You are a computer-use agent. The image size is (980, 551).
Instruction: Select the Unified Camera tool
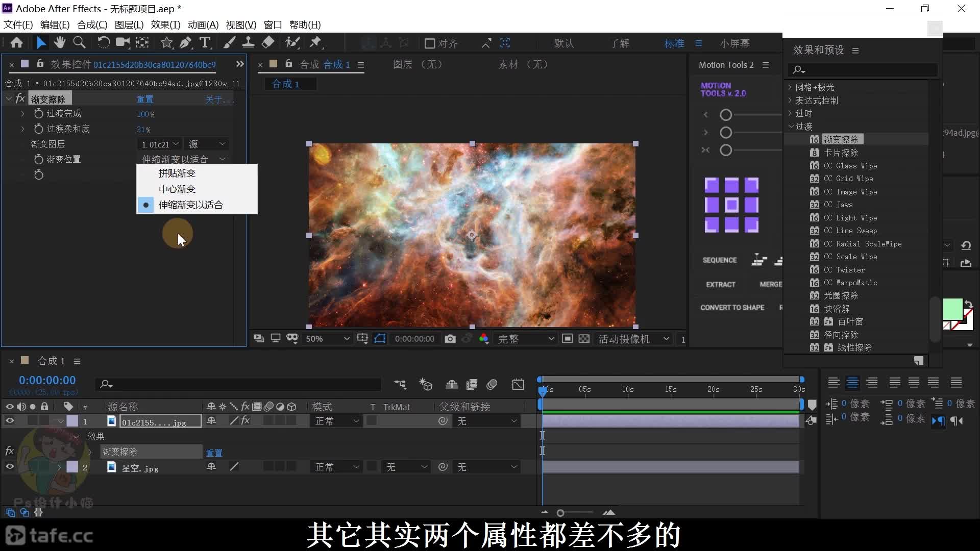point(122,43)
